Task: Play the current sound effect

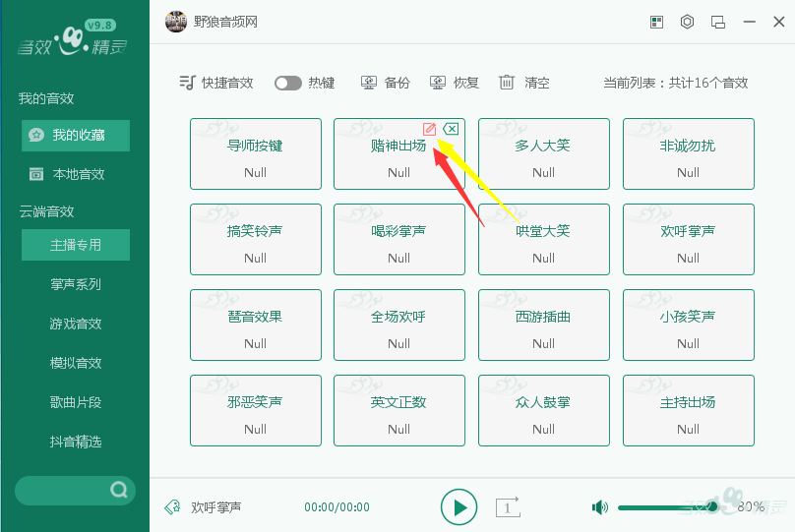Action: coord(459,507)
